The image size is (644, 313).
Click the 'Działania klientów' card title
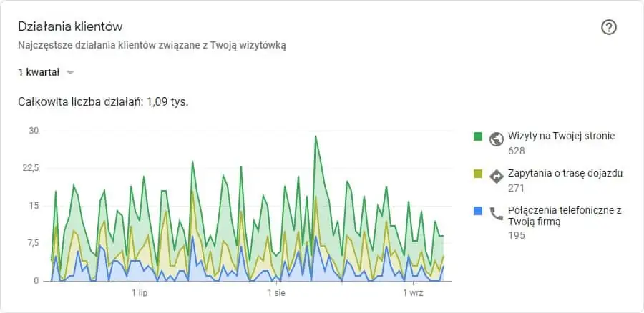(70, 27)
